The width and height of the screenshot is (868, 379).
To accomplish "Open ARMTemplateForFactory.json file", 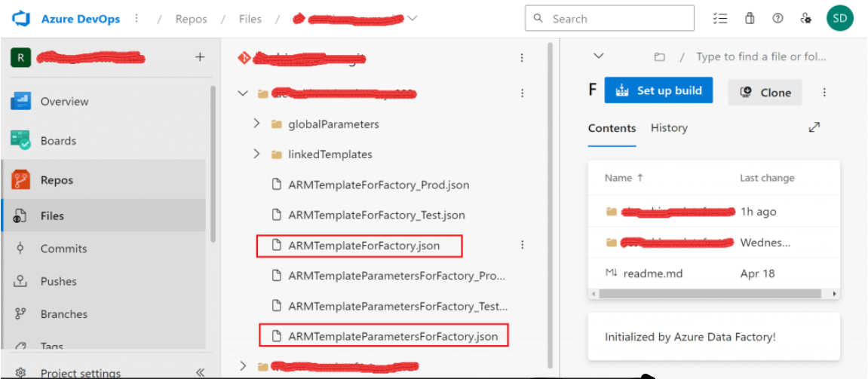I will pos(363,245).
